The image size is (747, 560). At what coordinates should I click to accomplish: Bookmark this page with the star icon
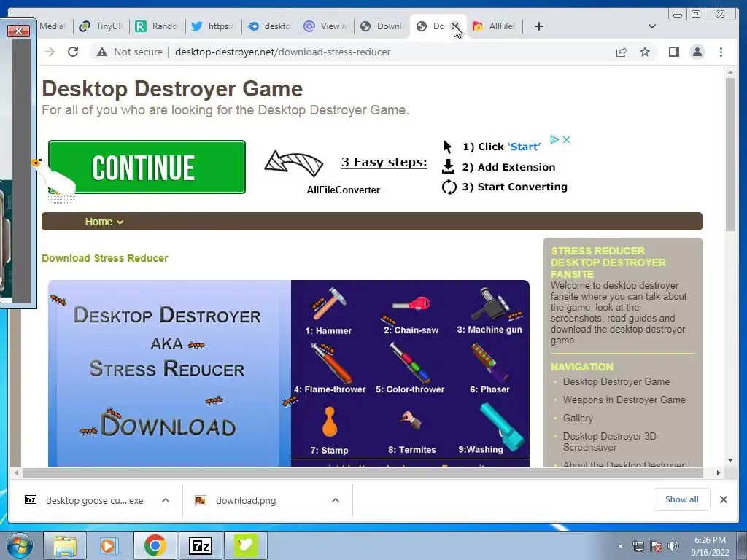click(645, 52)
